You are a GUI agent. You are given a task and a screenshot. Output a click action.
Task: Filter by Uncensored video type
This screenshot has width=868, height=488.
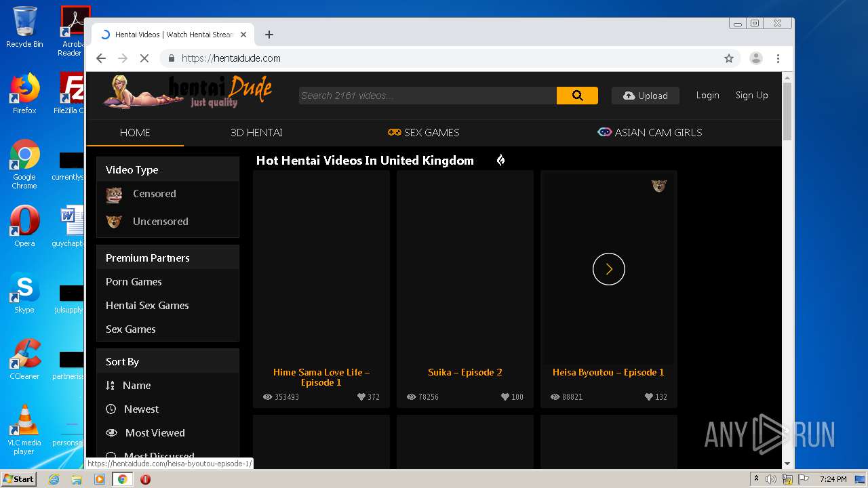click(160, 222)
